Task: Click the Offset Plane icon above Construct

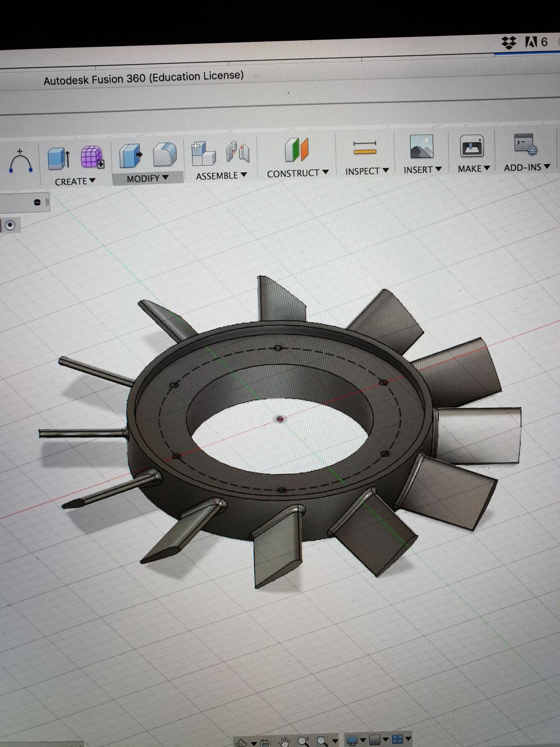Action: click(x=296, y=149)
